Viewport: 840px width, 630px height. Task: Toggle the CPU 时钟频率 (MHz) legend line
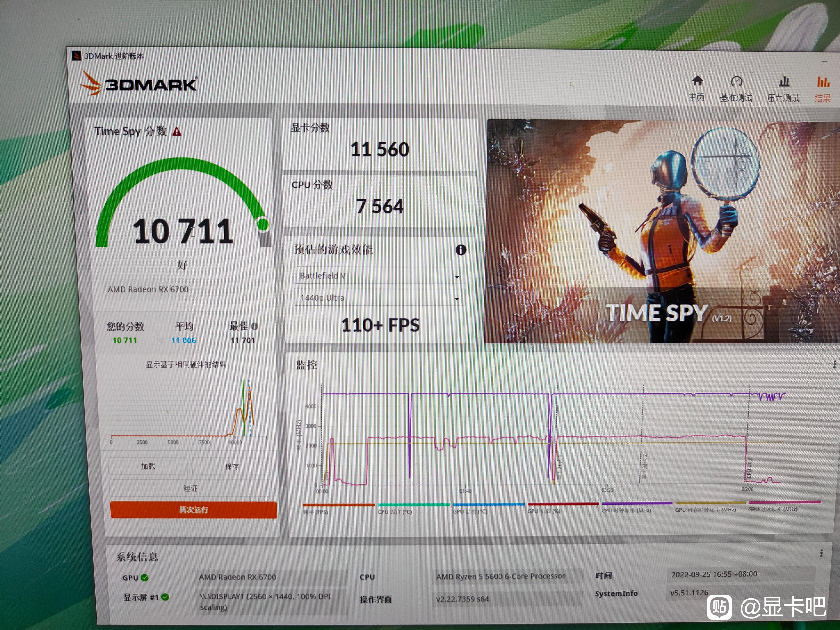(637, 507)
